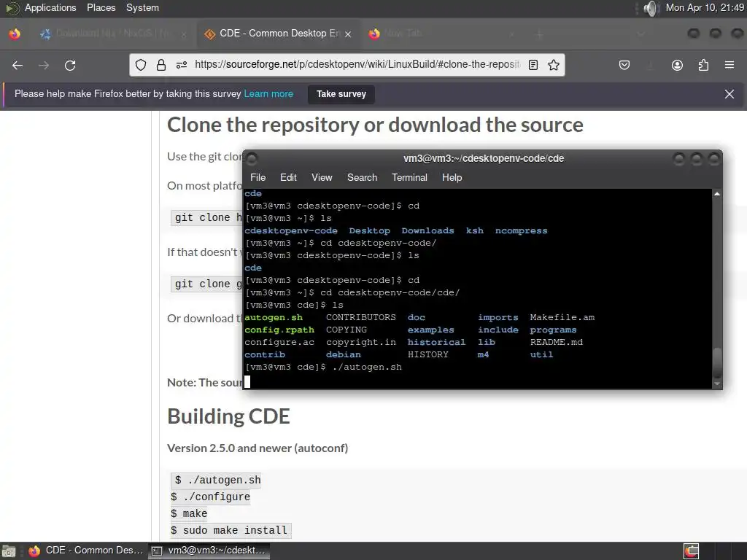Click the terminal scrollbar up arrow
This screenshot has height=560, width=747.
pos(717,194)
